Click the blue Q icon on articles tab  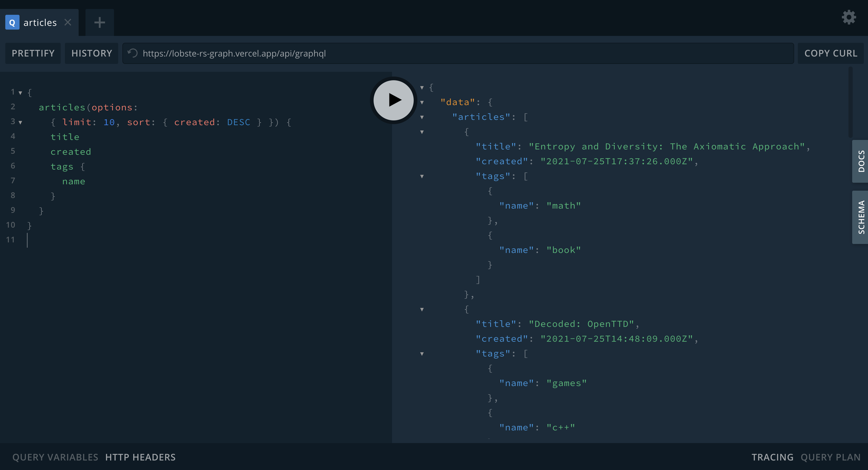12,23
